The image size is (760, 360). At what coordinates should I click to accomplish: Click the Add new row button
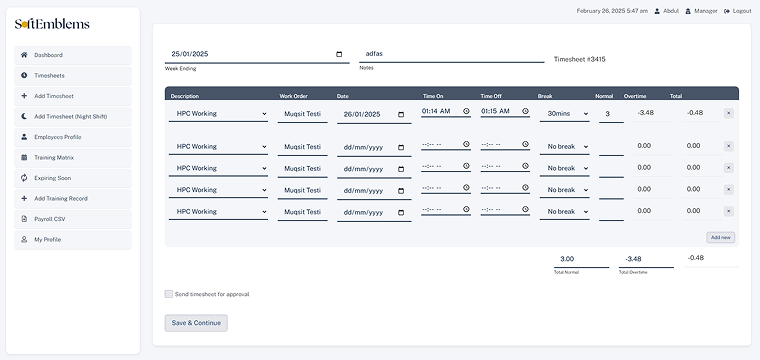pyautogui.click(x=720, y=237)
